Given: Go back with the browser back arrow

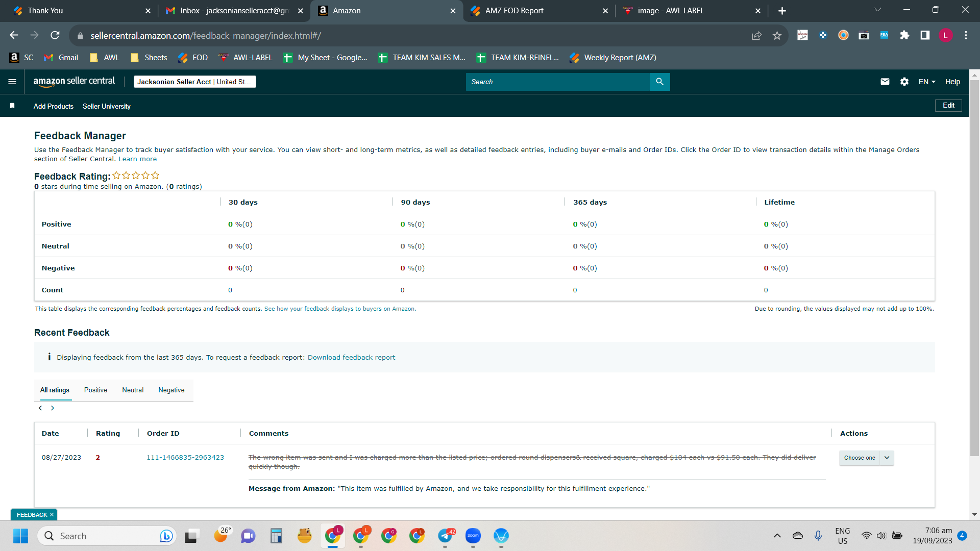Looking at the screenshot, I should pyautogui.click(x=14, y=35).
